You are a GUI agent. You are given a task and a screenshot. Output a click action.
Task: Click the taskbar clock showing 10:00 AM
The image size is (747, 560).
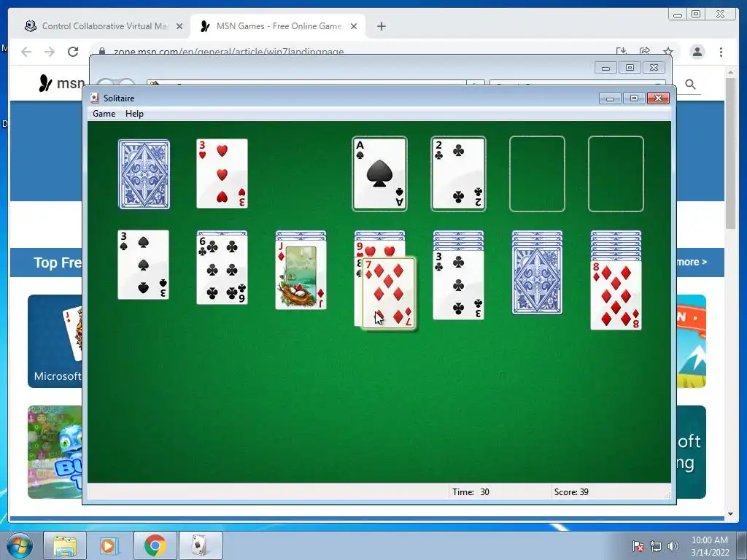point(710,545)
